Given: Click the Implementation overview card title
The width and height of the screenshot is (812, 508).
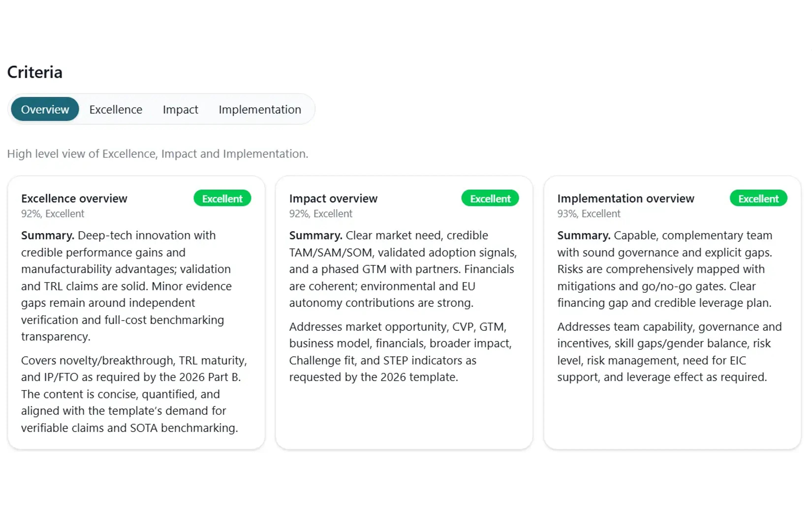Looking at the screenshot, I should 626,198.
